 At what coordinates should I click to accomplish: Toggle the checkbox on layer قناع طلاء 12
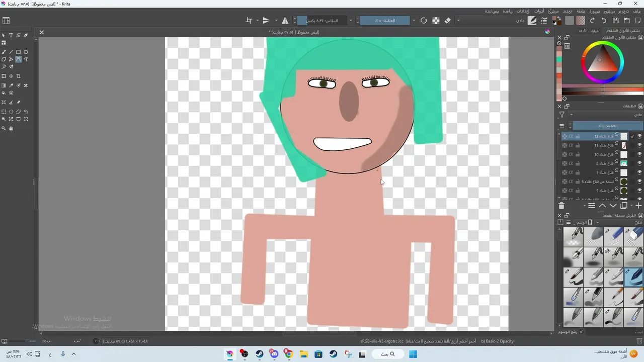coord(632,136)
